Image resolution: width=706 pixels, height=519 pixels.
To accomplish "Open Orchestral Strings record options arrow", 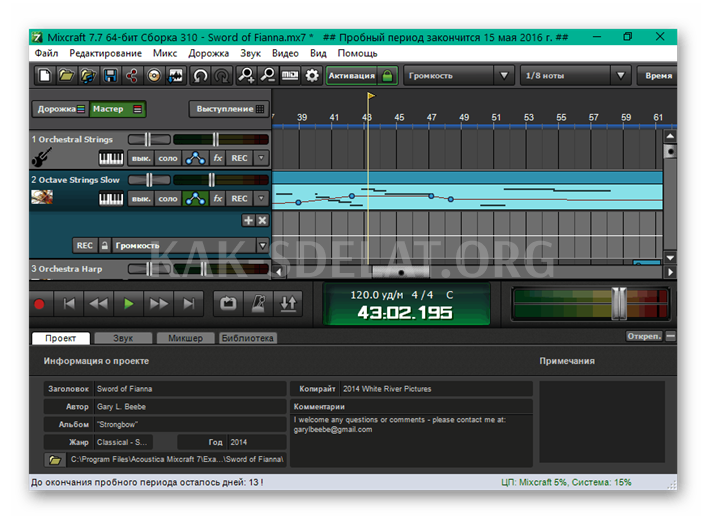I will (261, 158).
